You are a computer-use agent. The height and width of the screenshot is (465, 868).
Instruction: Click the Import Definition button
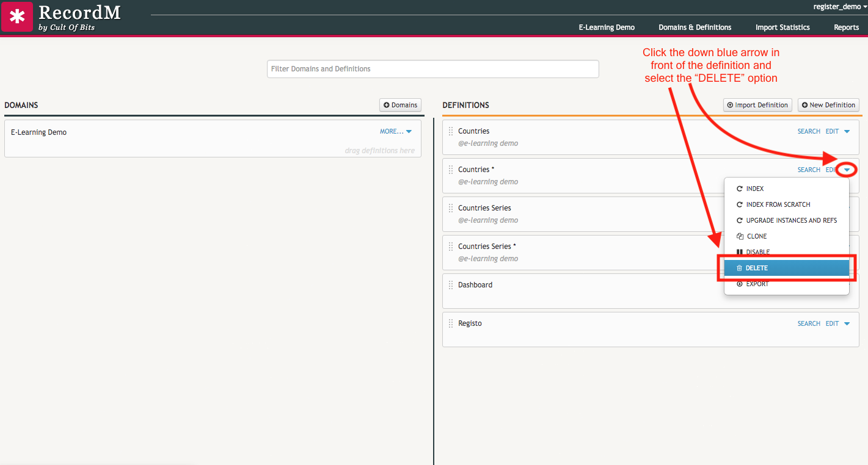tap(757, 105)
